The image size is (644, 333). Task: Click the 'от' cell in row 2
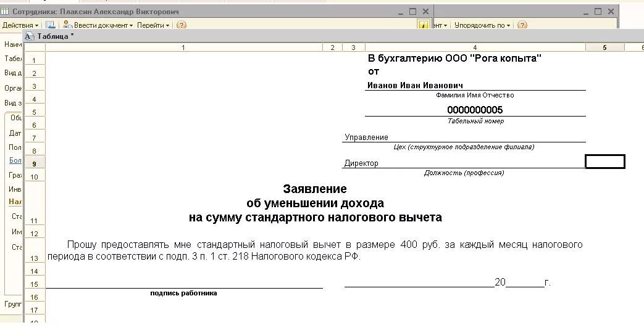click(374, 72)
